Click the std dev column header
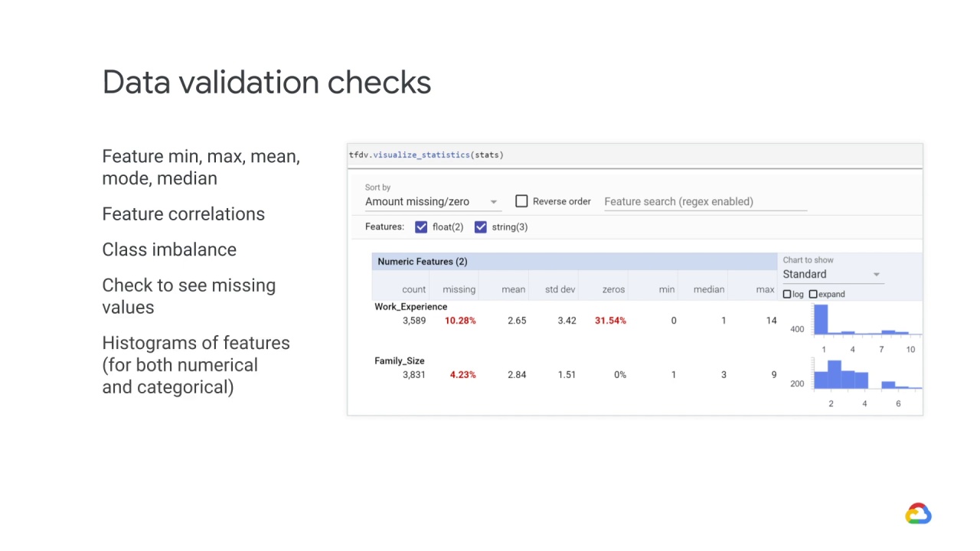 point(560,289)
